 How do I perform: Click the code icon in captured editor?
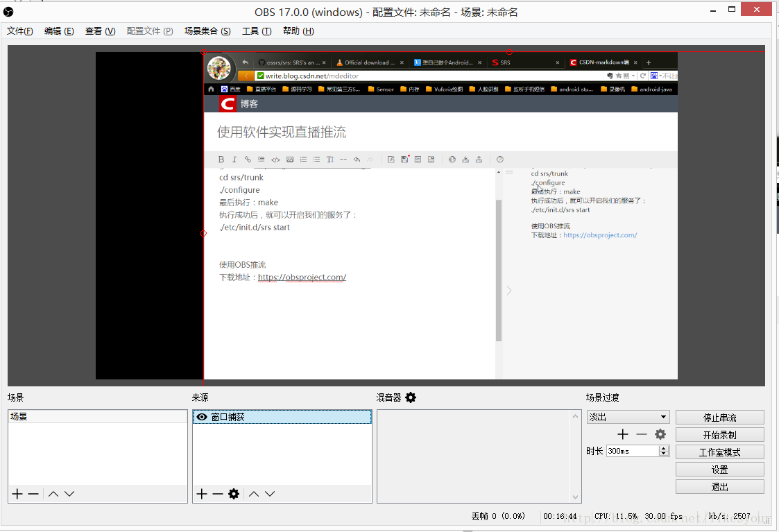[275, 160]
